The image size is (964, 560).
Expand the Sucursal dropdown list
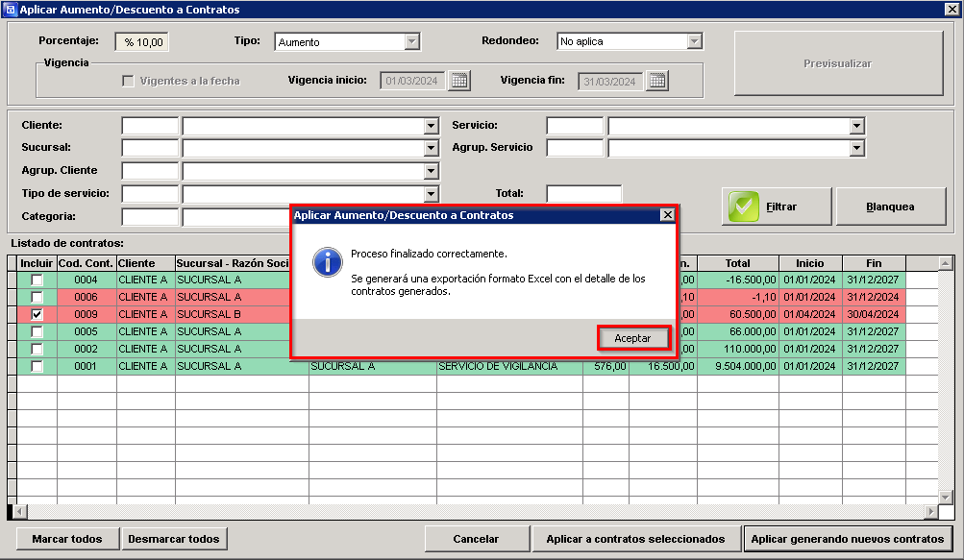pyautogui.click(x=431, y=148)
